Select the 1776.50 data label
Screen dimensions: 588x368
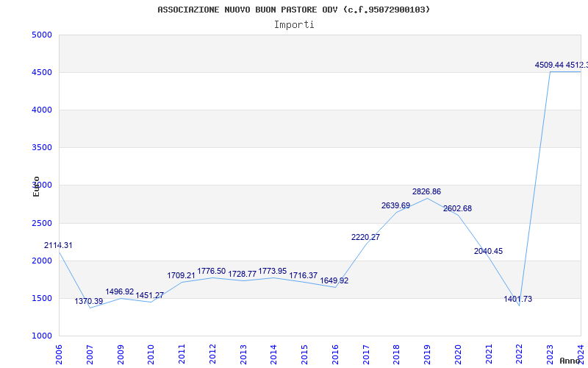(212, 271)
